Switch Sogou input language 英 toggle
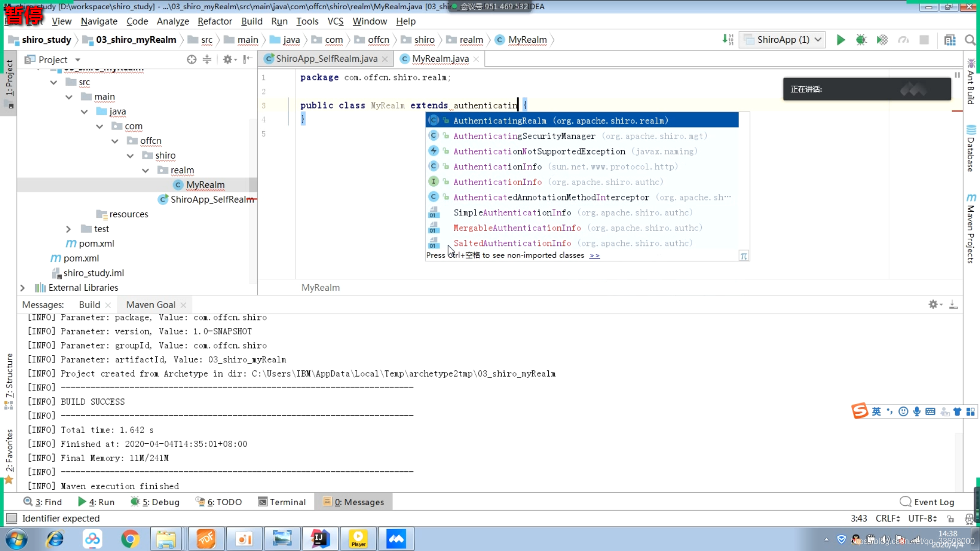The height and width of the screenshot is (551, 980). point(876,411)
